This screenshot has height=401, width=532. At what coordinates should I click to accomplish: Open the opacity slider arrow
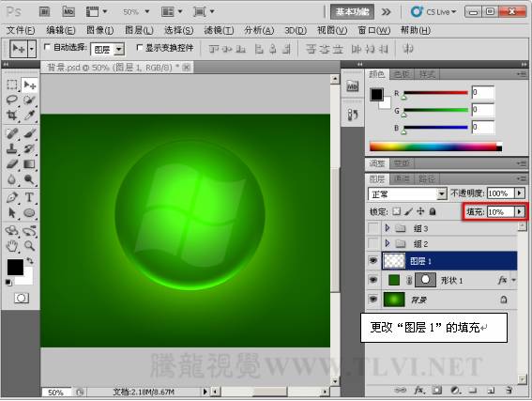click(x=520, y=193)
